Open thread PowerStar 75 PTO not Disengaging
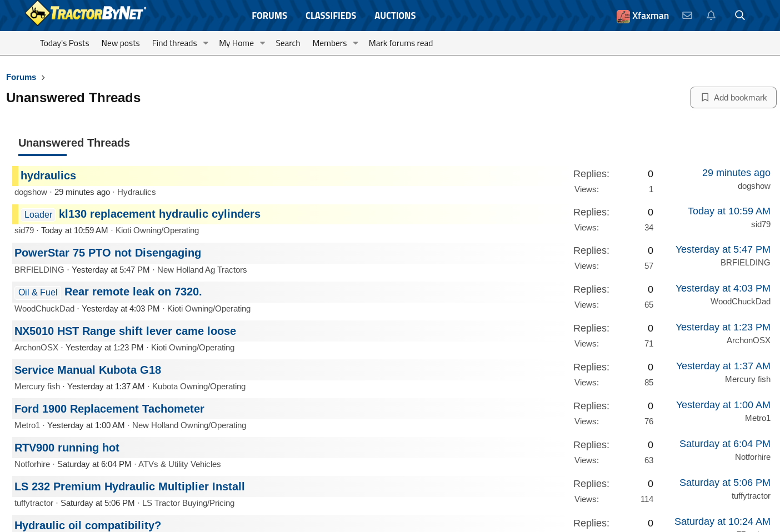Screen dimensions: 780x532 pos(108,253)
